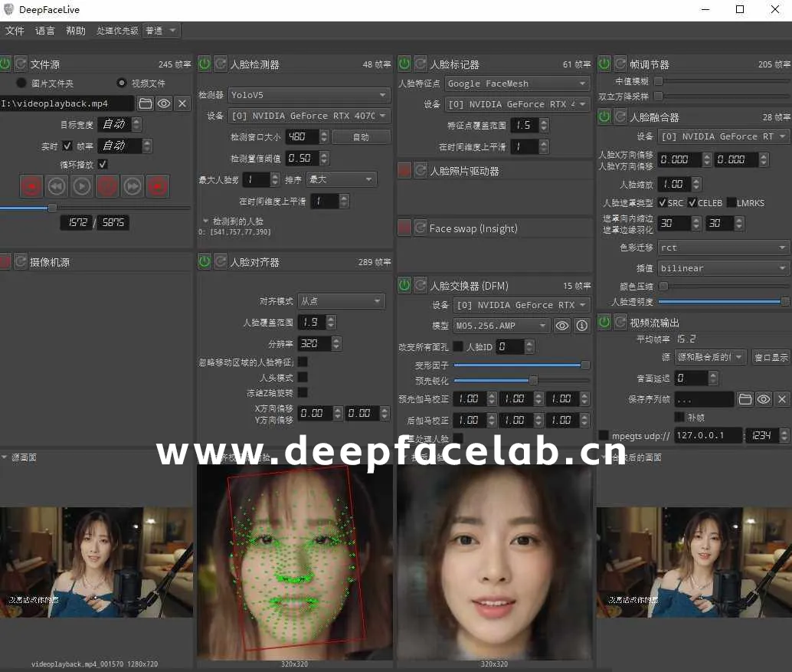
Task: Open the 插值 dropdown showing bilinear
Action: 724,268
